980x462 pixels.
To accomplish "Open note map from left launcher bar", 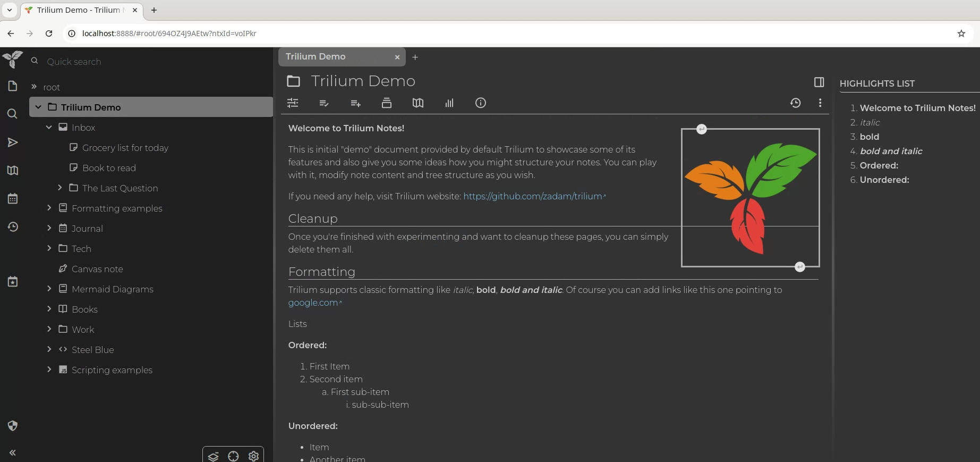I will 13,170.
